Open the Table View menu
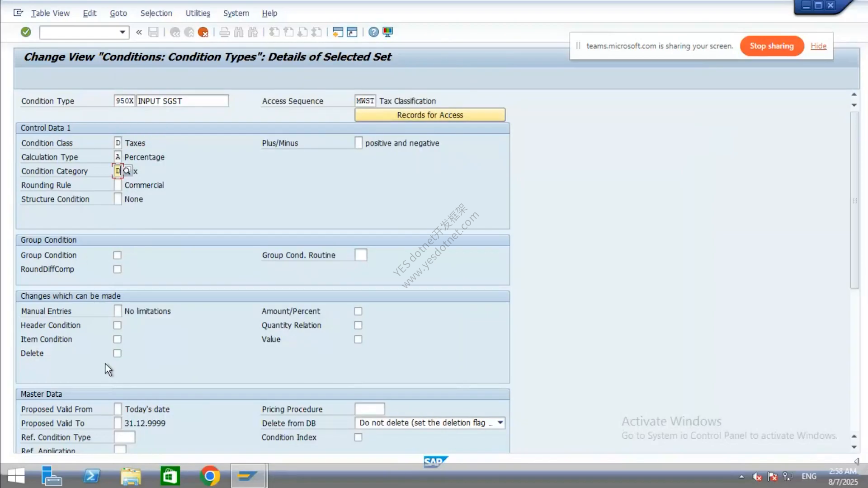Image resolution: width=868 pixels, height=488 pixels. tap(50, 13)
